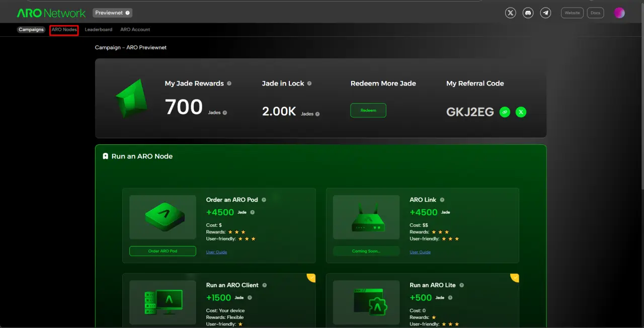The width and height of the screenshot is (644, 328).
Task: Open User Guide link for ARO Pod
Action: tap(216, 252)
